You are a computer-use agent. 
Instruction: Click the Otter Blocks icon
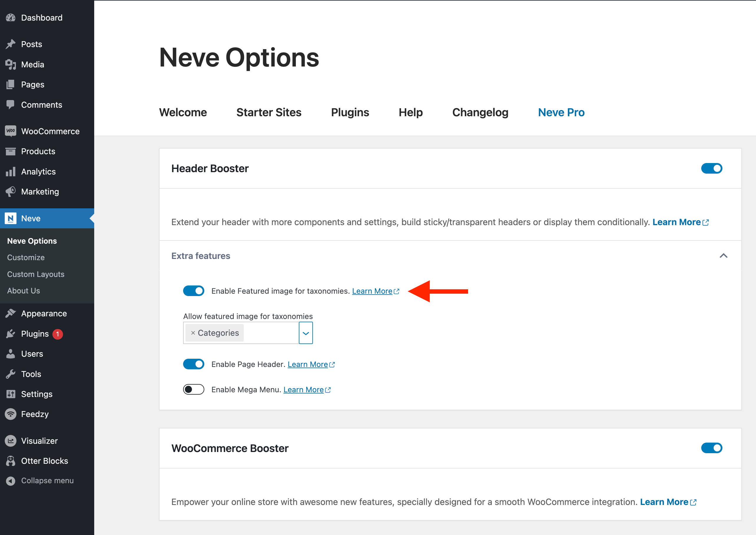click(x=11, y=461)
